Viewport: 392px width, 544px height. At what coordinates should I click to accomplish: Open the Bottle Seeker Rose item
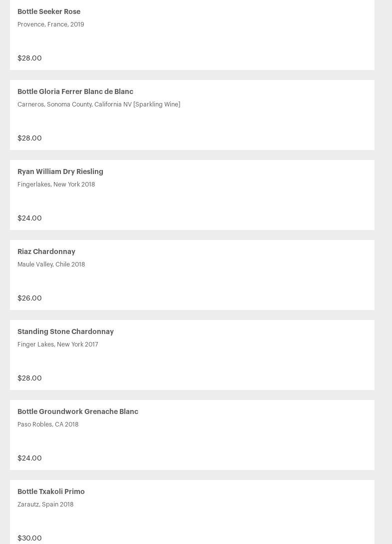(49, 11)
